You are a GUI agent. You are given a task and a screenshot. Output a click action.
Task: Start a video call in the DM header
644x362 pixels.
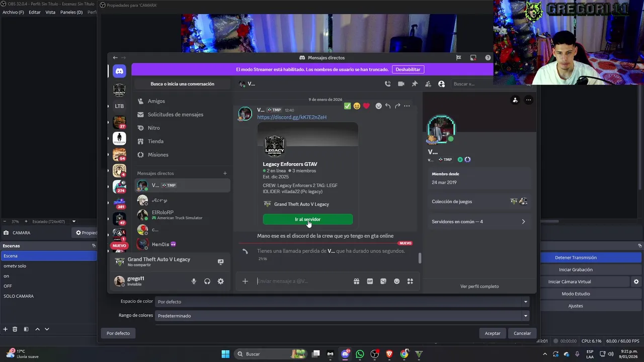tap(401, 84)
